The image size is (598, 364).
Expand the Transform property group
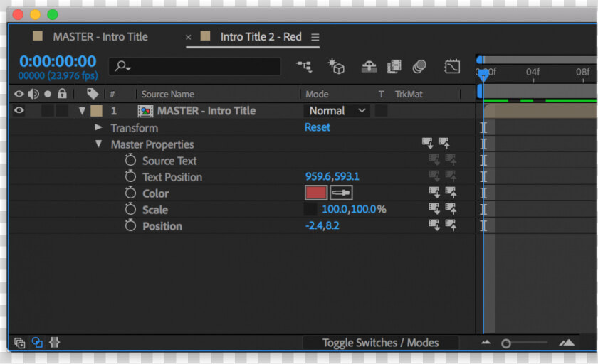(x=98, y=127)
